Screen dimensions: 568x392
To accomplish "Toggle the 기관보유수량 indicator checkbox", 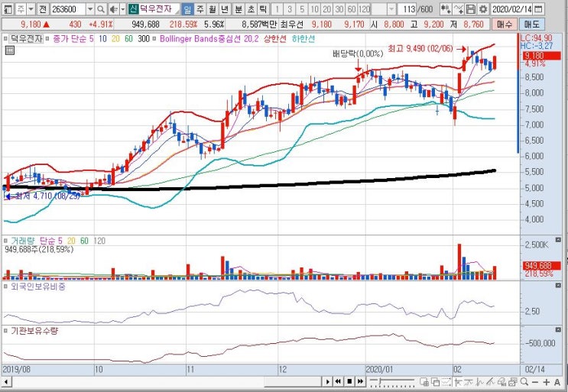I will click(5, 331).
